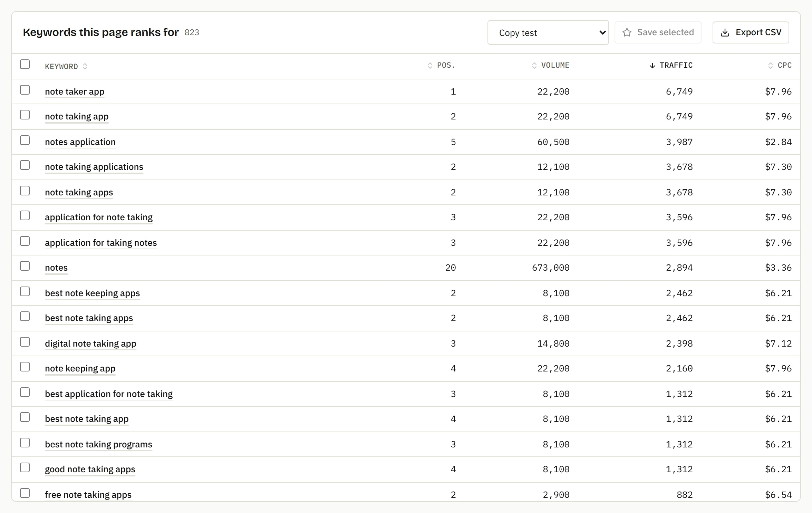Check box for best note keeping apps
The height and width of the screenshot is (513, 812).
coord(25,292)
